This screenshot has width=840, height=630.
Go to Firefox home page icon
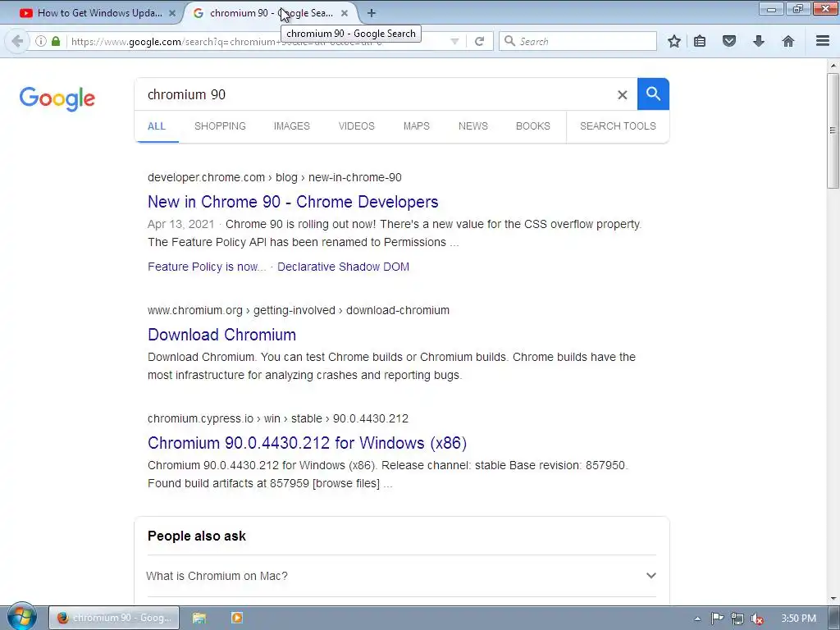tap(788, 41)
